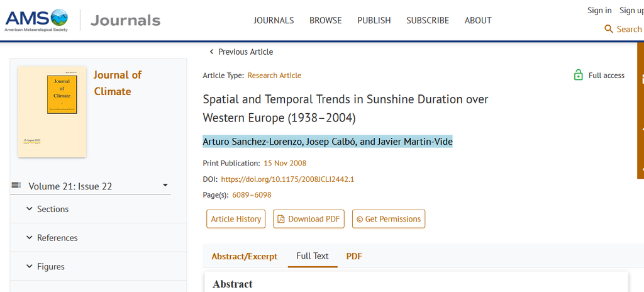Click the green Full access lock icon
Image resolution: width=644 pixels, height=292 pixels.
(578, 76)
